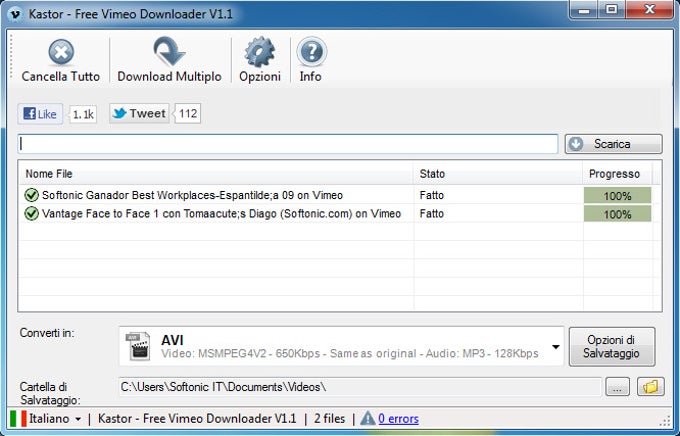Select Softonic Ganador Best Workplaces file row

tap(340, 195)
